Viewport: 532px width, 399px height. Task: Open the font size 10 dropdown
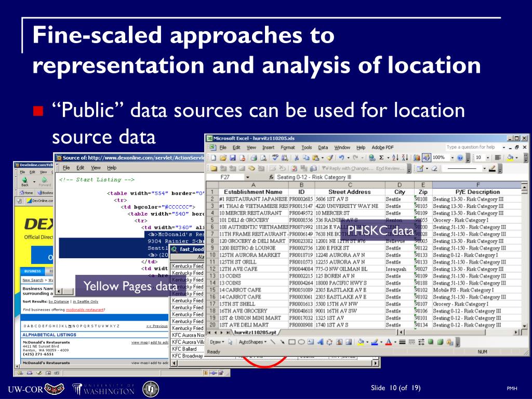coord(488,158)
